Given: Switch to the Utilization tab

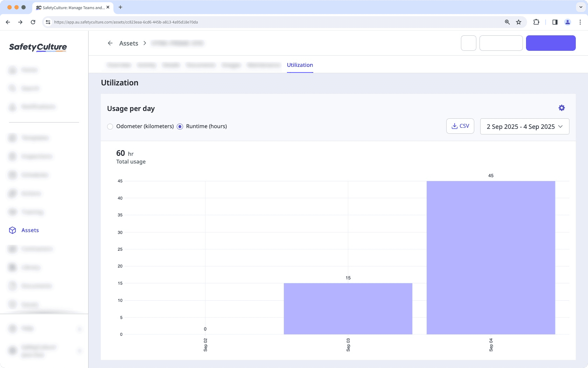Looking at the screenshot, I should (300, 65).
